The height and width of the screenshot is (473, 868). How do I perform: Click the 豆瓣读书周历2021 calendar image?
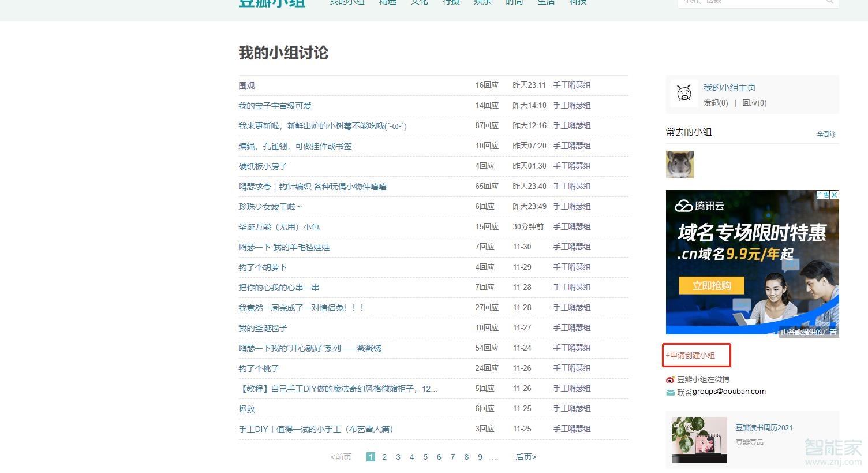(x=699, y=440)
